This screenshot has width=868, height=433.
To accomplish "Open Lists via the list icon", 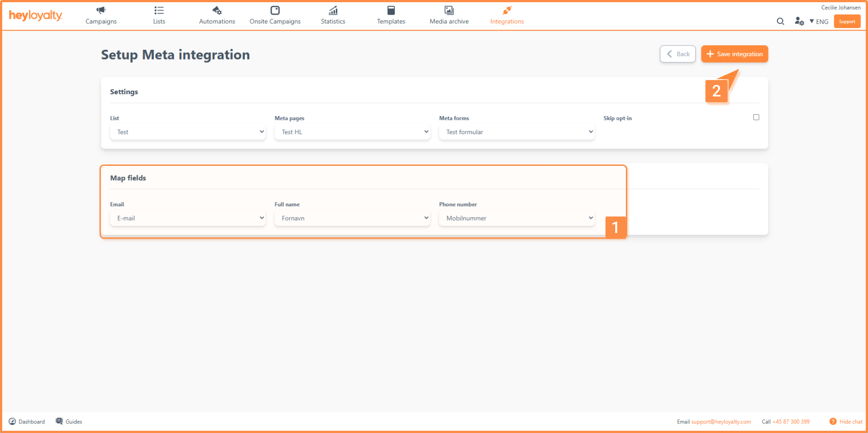I will coord(159,10).
